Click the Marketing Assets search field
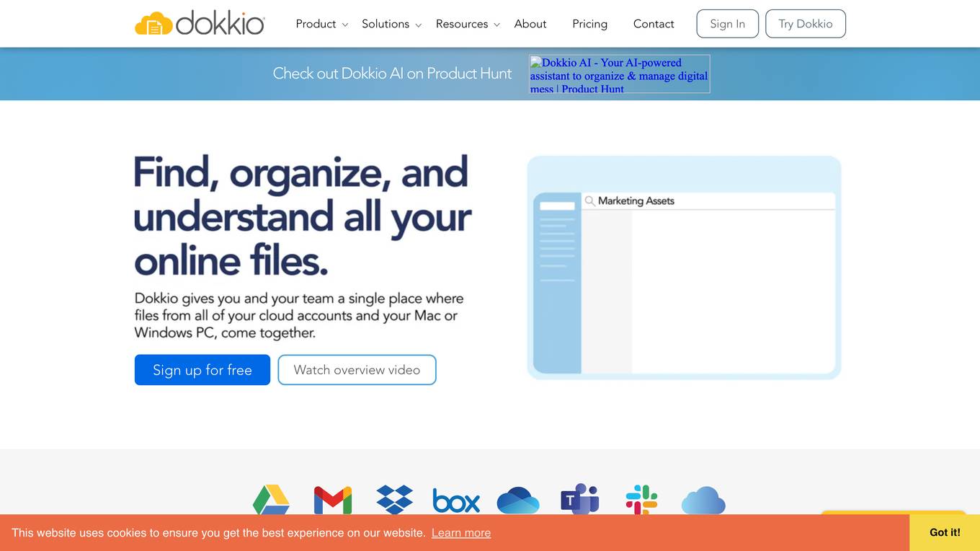This screenshot has height=551, width=980. 708,201
